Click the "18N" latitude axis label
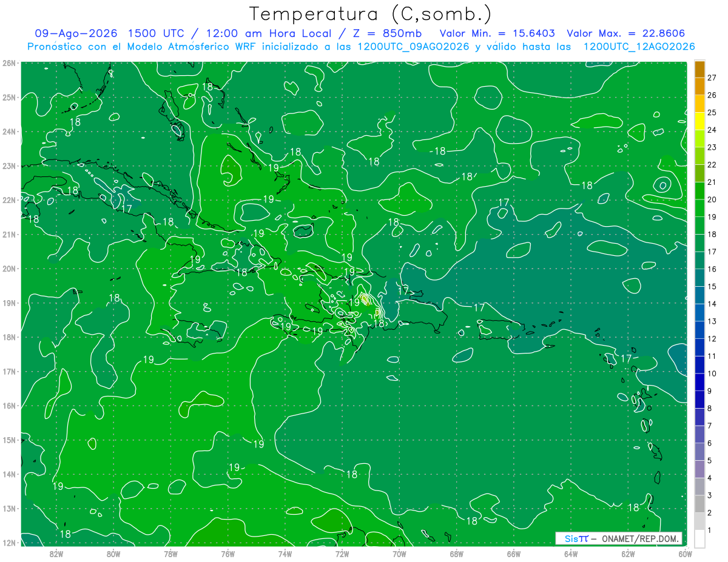This screenshot has width=728, height=562. [9, 337]
